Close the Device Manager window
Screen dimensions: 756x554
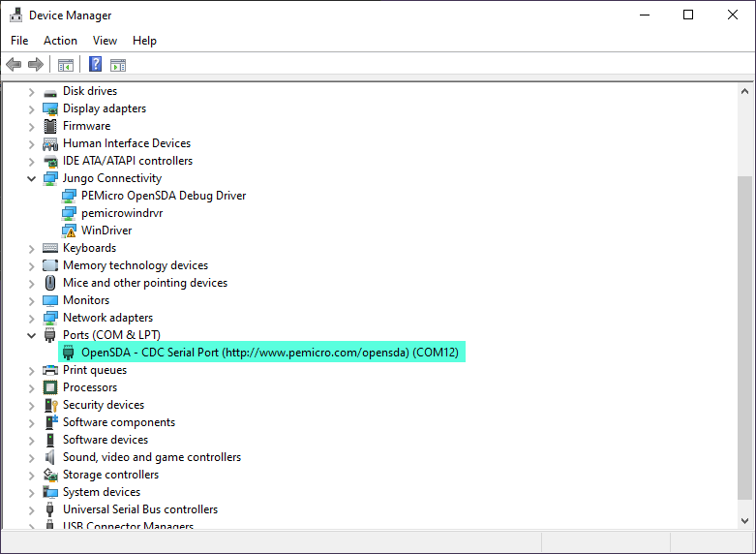click(733, 15)
